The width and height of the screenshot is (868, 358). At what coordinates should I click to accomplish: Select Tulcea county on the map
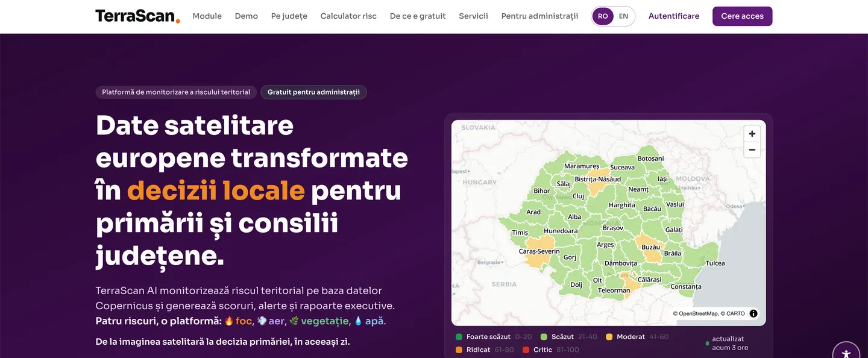pyautogui.click(x=715, y=263)
